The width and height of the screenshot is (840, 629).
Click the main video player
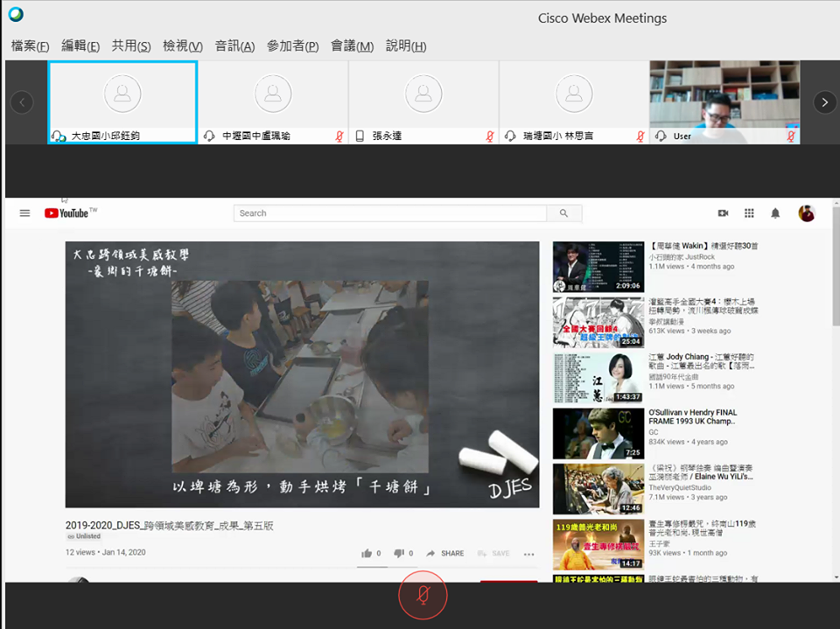302,374
